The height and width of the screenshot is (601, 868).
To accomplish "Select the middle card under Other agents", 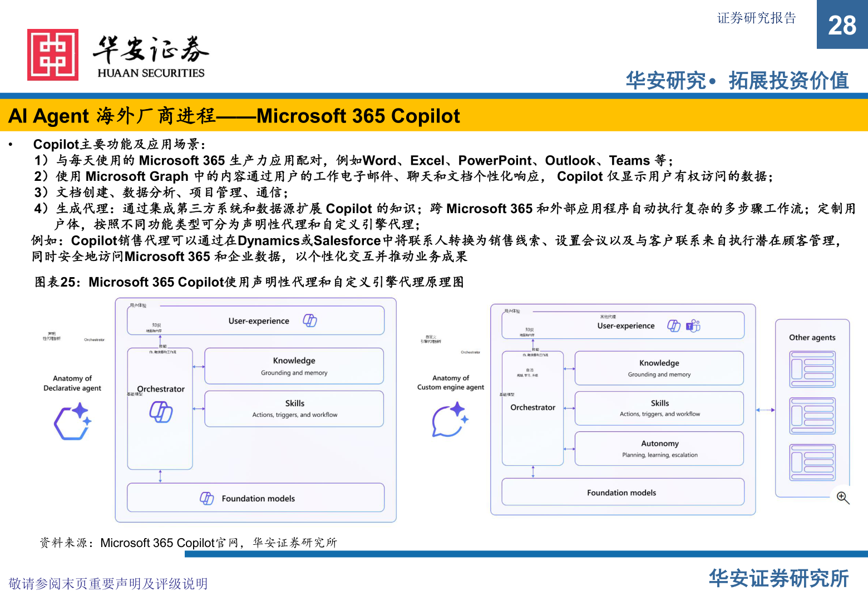I will (812, 416).
